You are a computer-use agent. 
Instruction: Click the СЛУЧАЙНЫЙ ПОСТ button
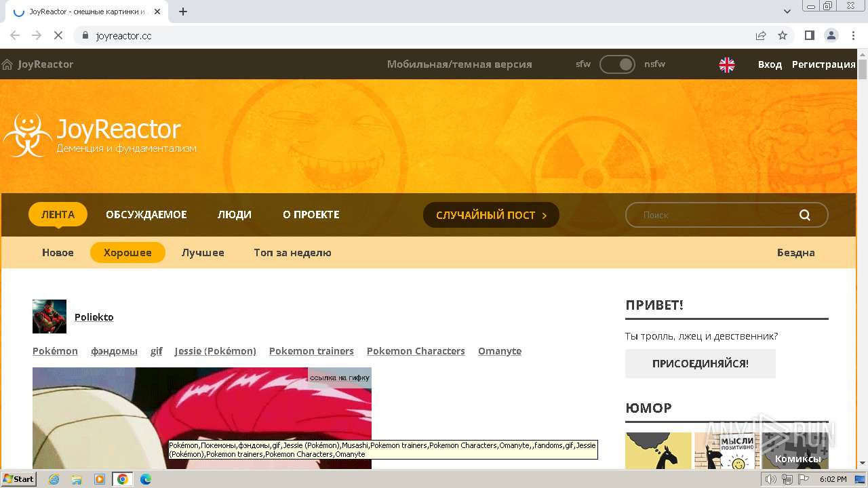point(491,215)
